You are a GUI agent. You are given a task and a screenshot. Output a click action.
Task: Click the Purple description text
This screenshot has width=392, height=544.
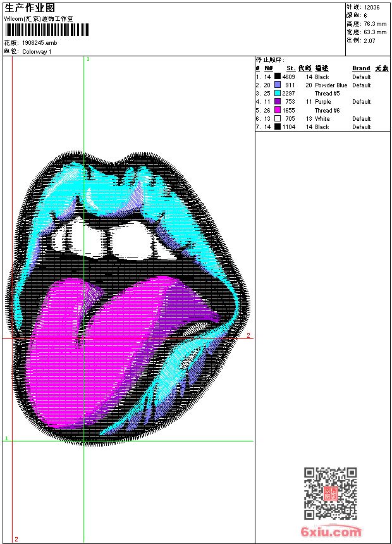323,102
